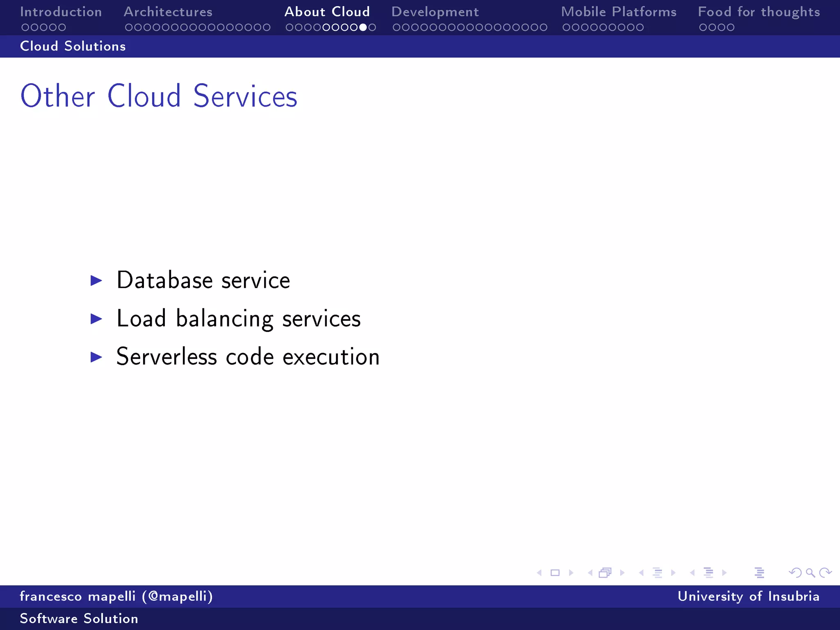Jump to previous section arrow
Screen dimensions: 840x630
click(x=692, y=573)
